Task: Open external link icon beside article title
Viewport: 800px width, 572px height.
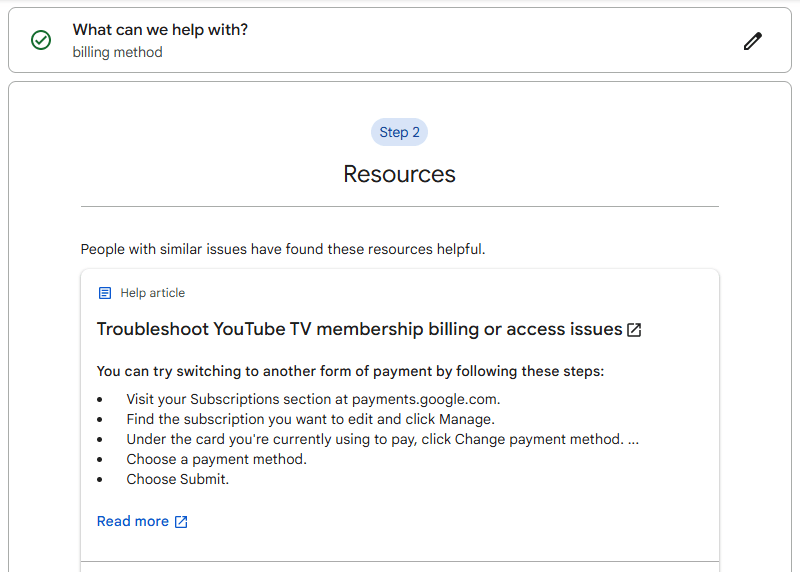Action: coord(634,330)
